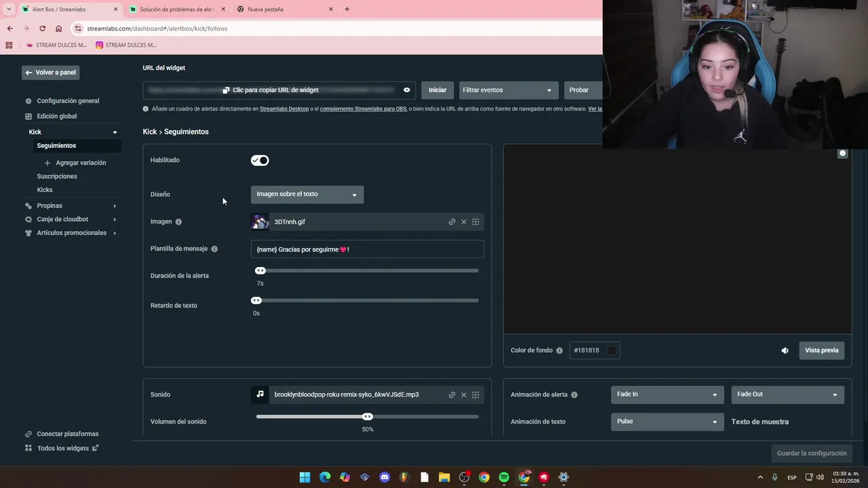Image resolution: width=868 pixels, height=488 pixels.
Task: Open a new browser tab with plus
Action: point(347,9)
